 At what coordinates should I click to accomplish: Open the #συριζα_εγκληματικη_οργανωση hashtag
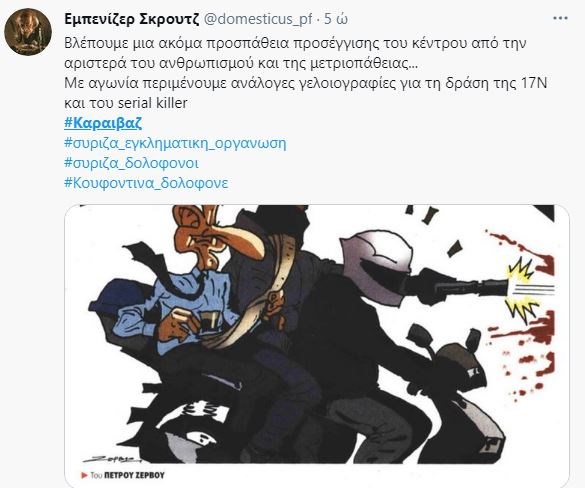175,143
